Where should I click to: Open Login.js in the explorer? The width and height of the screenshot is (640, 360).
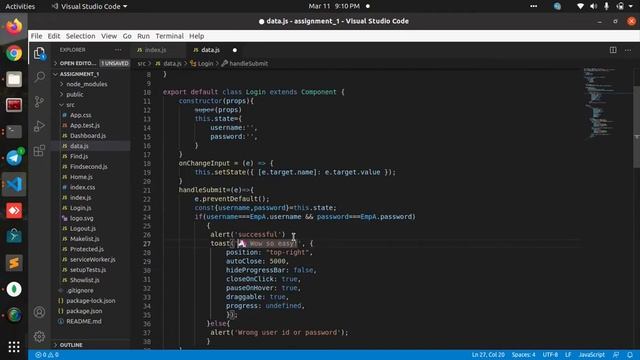tap(80, 208)
